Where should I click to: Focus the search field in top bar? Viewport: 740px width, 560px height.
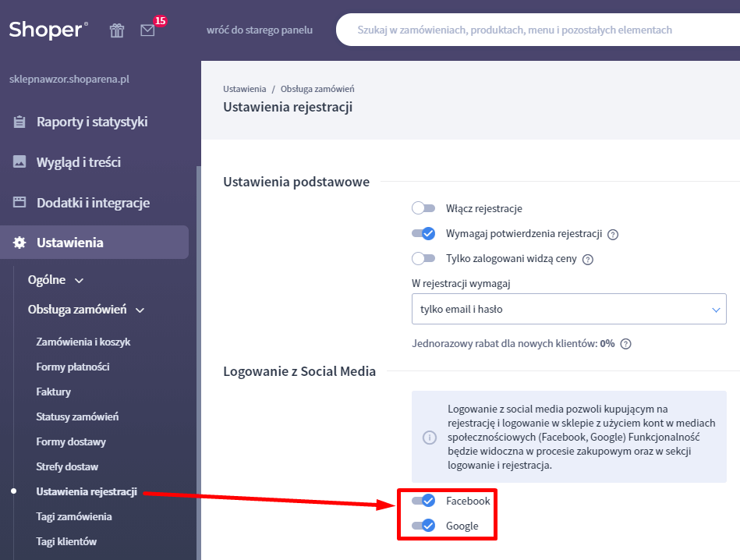point(538,30)
